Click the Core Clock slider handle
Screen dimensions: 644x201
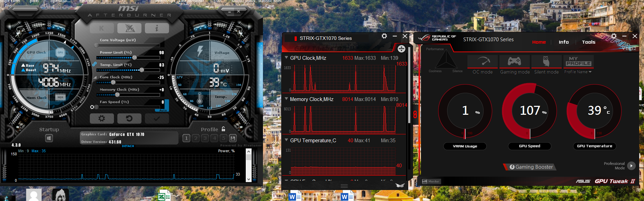coord(113,82)
